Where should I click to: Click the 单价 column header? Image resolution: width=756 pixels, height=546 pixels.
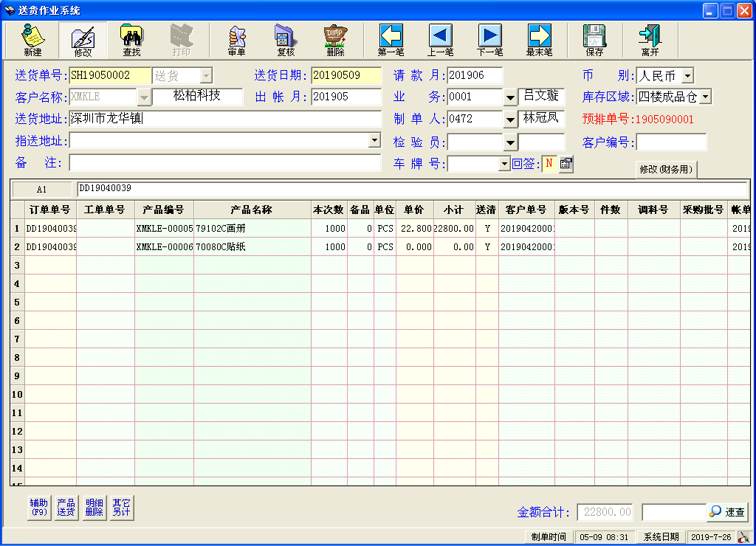coord(413,210)
